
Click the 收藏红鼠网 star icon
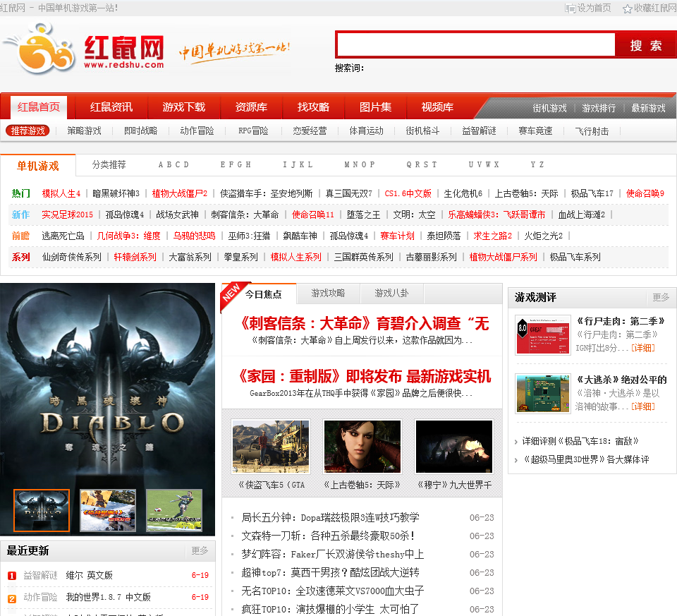[x=628, y=8]
